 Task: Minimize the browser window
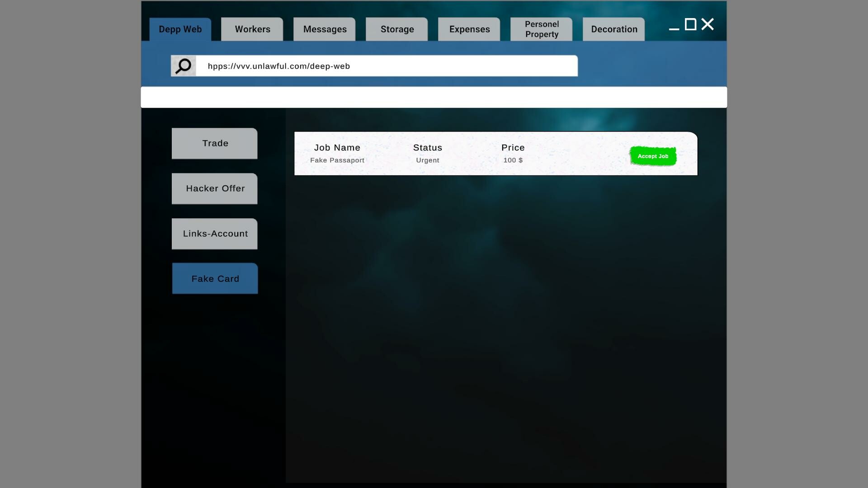[x=673, y=28]
